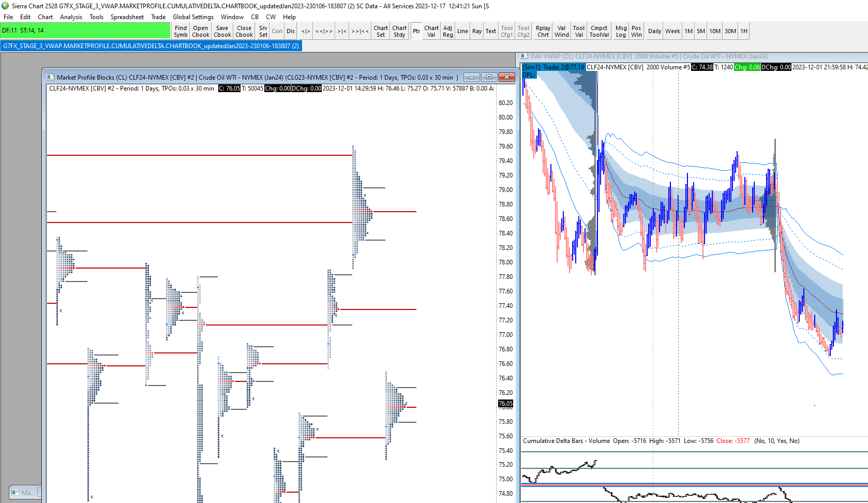Click Open Cbook in the toolbar
The width and height of the screenshot is (868, 503).
(201, 32)
